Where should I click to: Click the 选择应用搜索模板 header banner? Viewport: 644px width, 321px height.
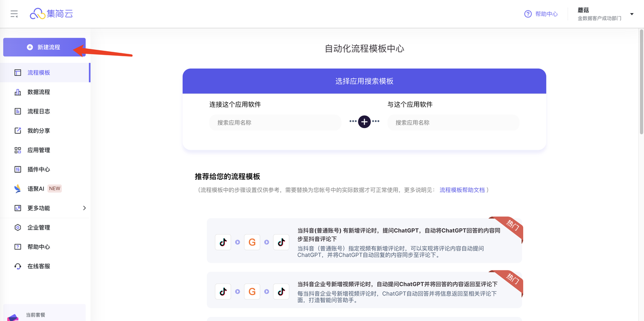364,81
